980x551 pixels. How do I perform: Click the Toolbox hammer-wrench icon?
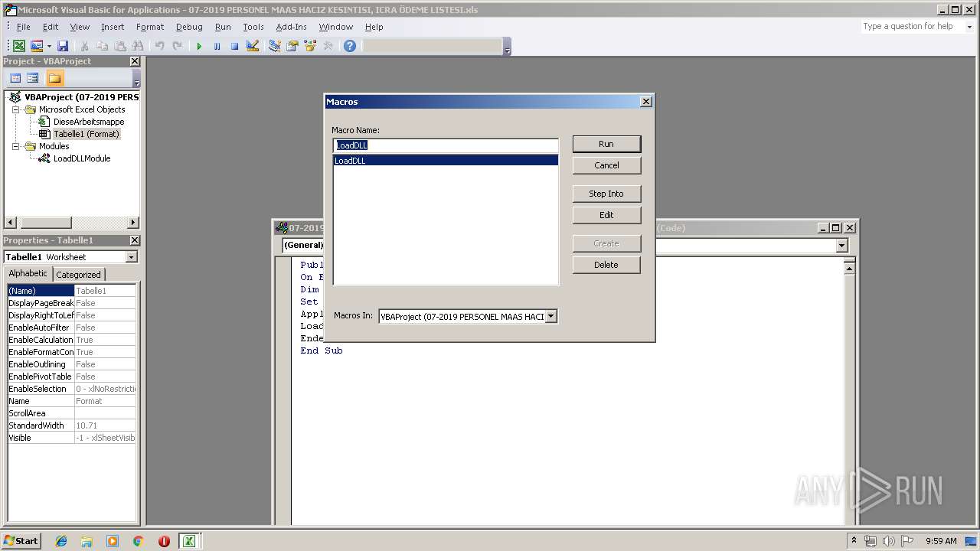click(x=328, y=46)
